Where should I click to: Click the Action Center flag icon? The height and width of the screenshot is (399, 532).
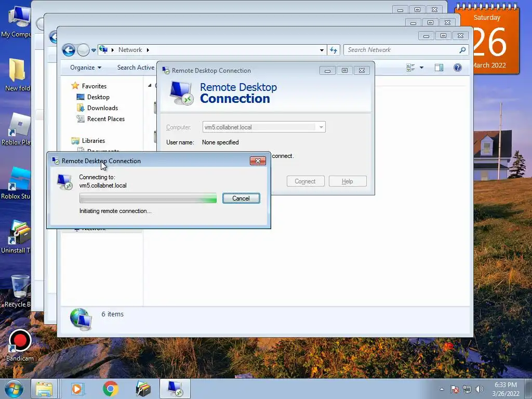click(x=455, y=389)
